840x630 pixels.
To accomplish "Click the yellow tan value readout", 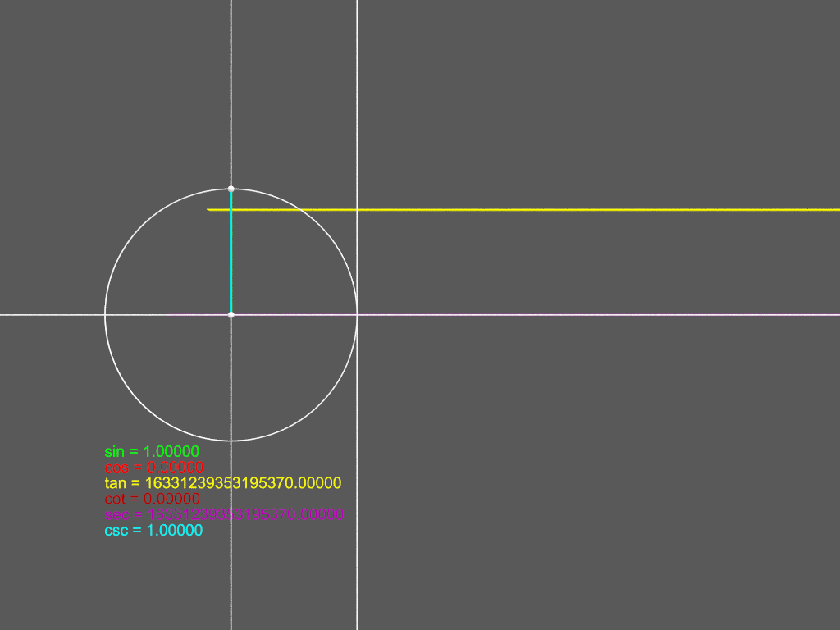I will pos(222,482).
